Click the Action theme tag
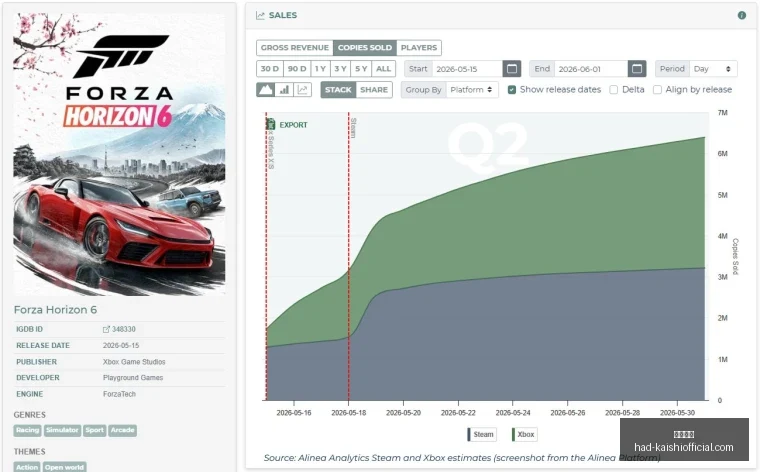 coord(27,467)
